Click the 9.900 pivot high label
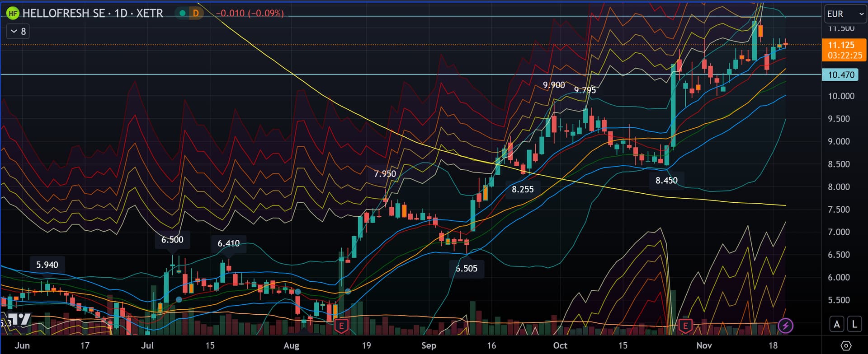Viewport: 868px width, 354px height. pyautogui.click(x=554, y=85)
